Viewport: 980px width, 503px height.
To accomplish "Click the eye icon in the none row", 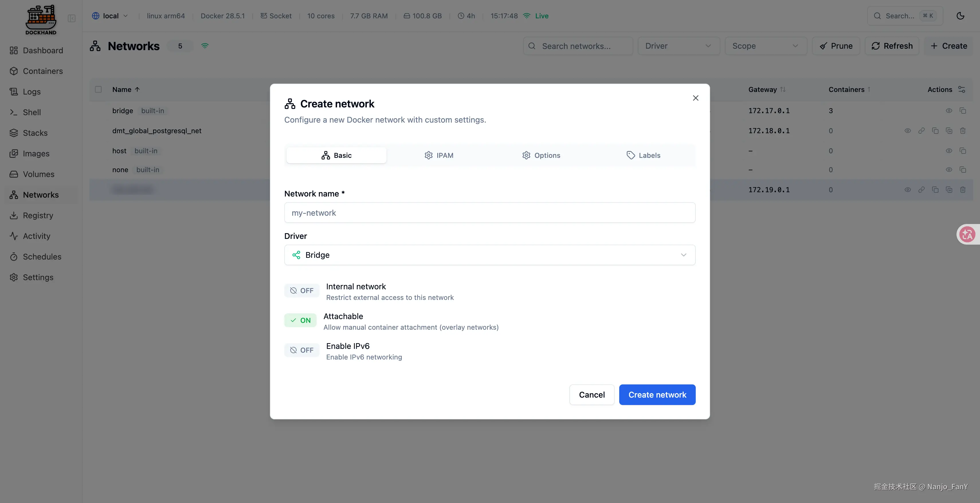I will 949,170.
